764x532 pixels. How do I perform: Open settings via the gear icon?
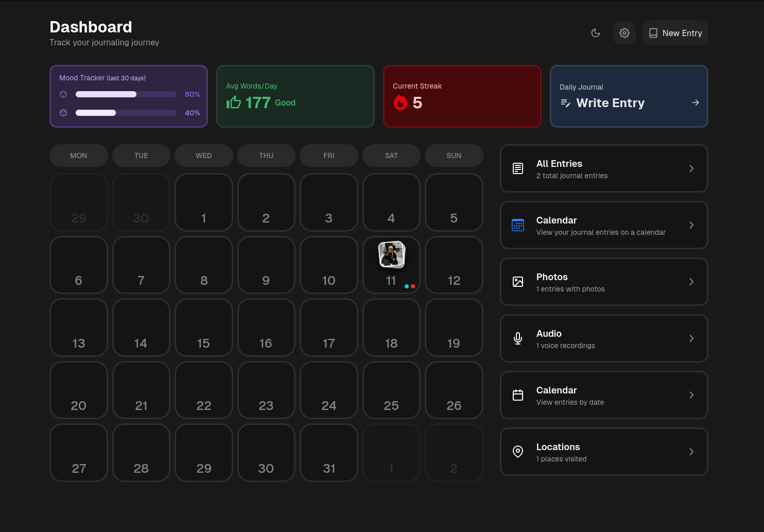point(624,33)
